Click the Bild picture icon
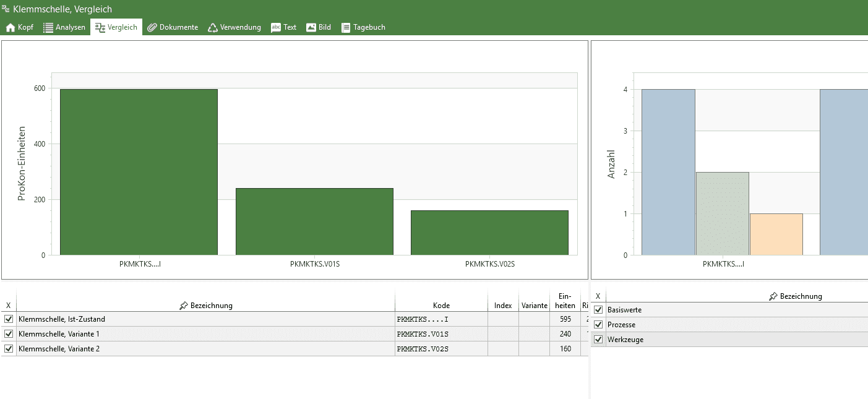 point(311,27)
